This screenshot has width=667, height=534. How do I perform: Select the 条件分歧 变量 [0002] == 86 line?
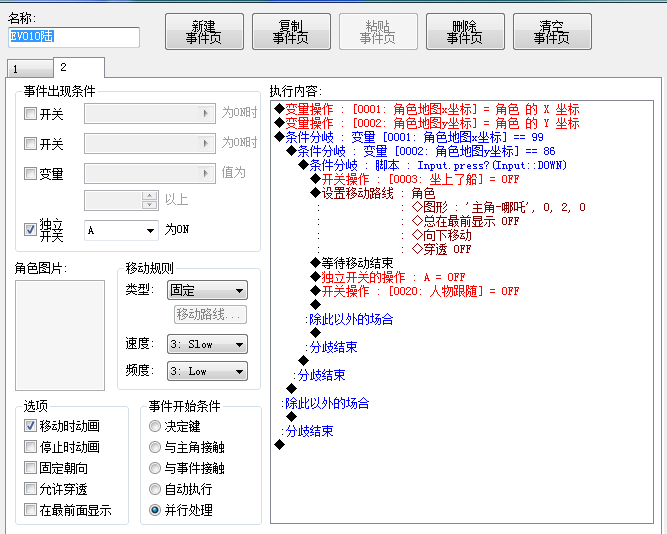(421, 151)
